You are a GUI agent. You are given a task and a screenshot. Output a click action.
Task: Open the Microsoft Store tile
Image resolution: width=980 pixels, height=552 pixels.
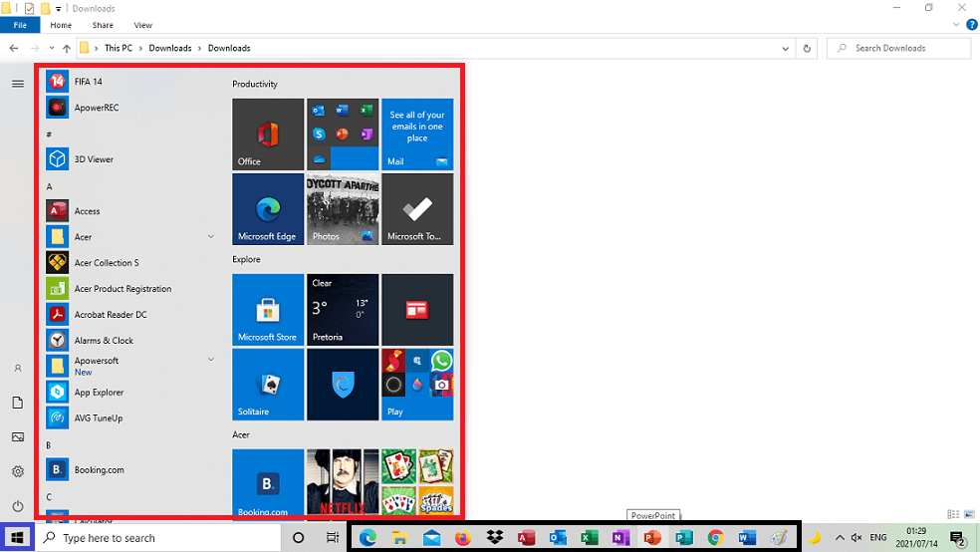(268, 310)
